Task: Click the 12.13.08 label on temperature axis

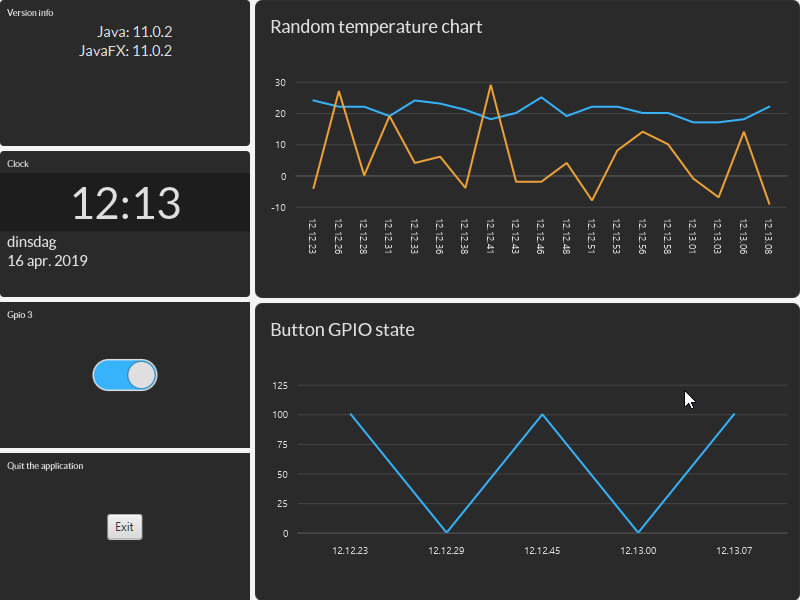Action: (768, 236)
